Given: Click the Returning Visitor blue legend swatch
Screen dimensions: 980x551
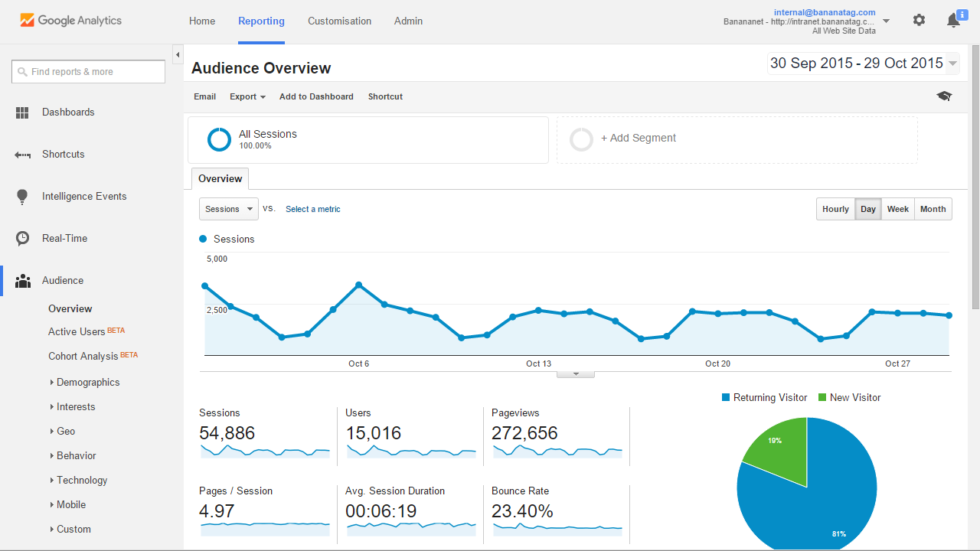Looking at the screenshot, I should (x=726, y=398).
